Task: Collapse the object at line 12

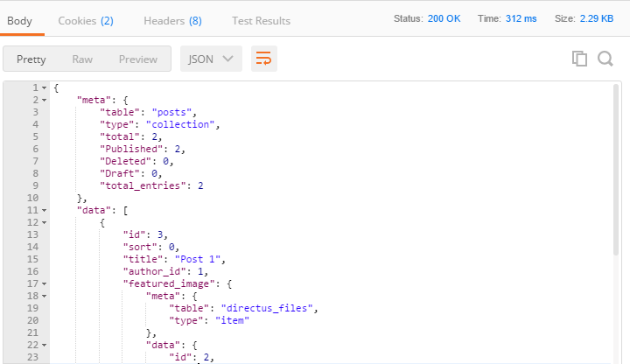Action: coord(45,222)
